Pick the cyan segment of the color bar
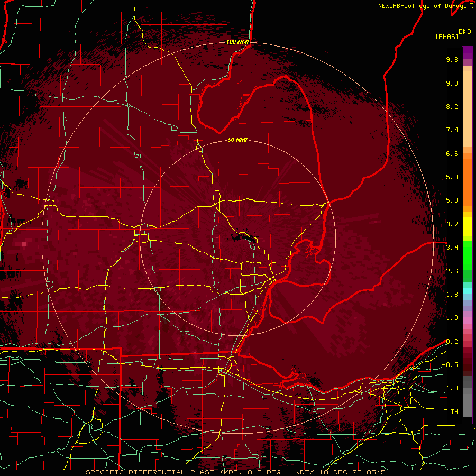The image size is (476, 476). 467,291
